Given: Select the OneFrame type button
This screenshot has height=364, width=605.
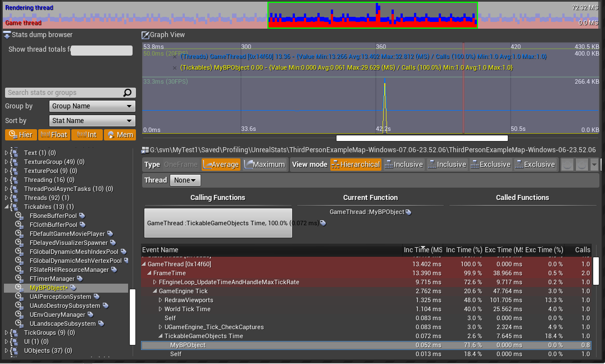Looking at the screenshot, I should pos(180,165).
